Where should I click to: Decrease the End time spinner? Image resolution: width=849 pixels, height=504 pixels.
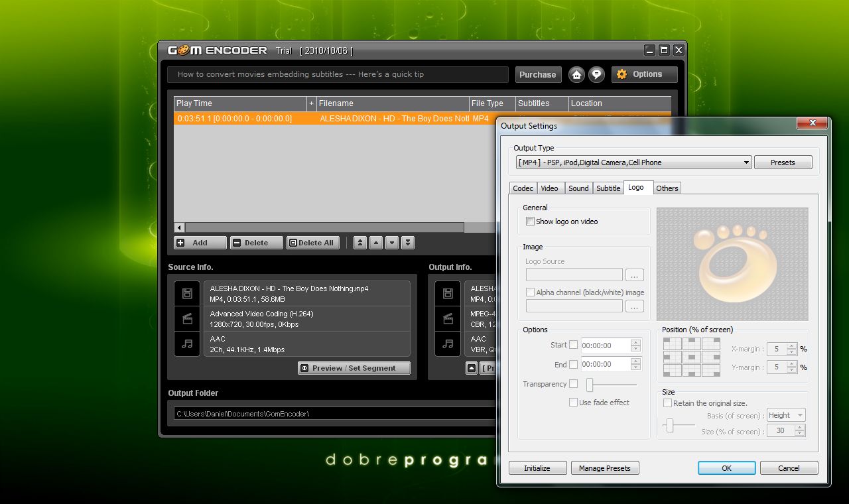(635, 367)
